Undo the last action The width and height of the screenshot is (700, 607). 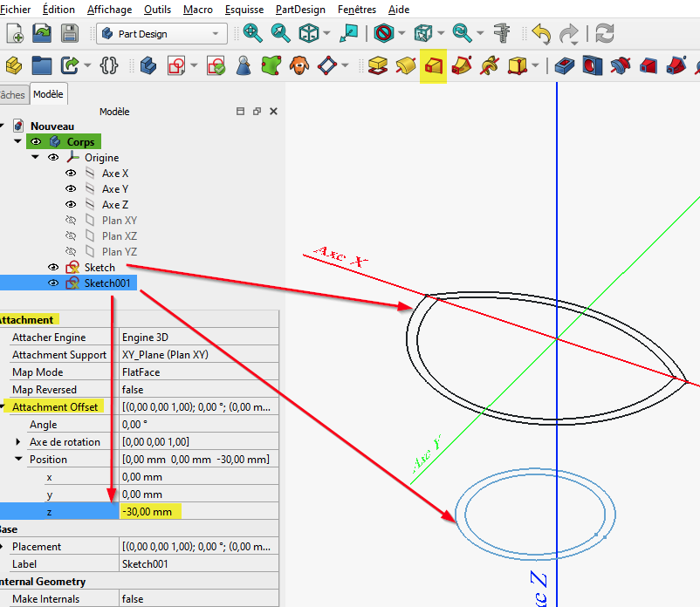(541, 33)
